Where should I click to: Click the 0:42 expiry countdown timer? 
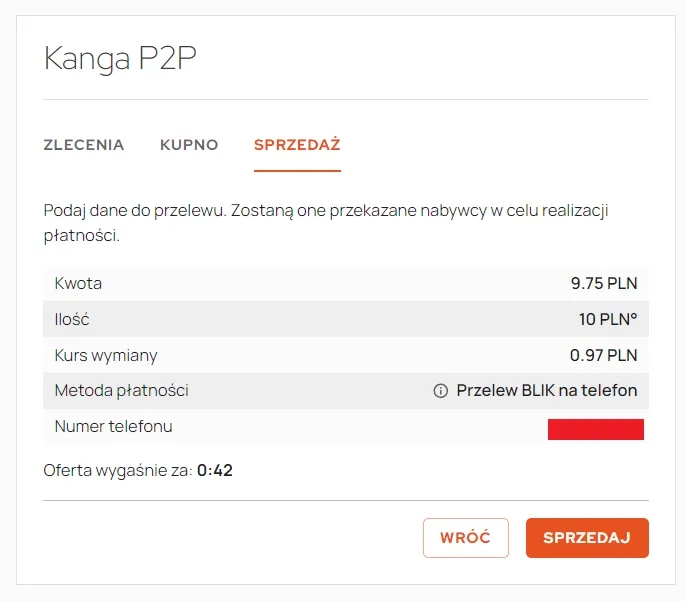pyautogui.click(x=215, y=471)
